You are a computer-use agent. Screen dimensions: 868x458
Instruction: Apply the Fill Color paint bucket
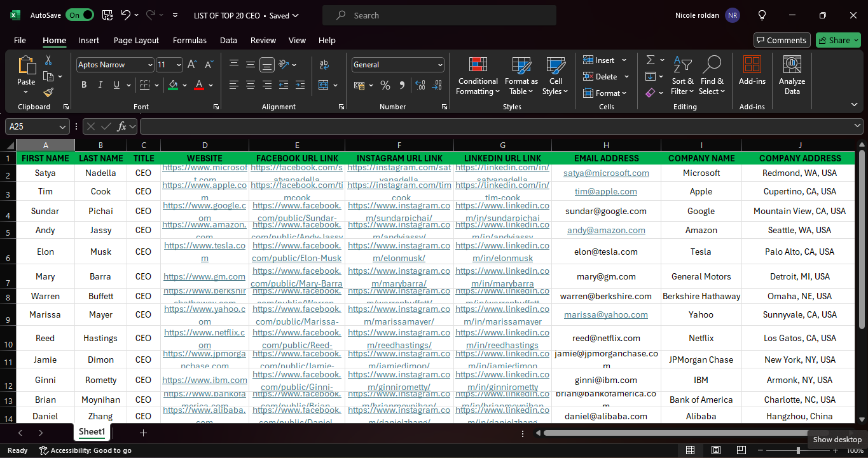(x=173, y=85)
